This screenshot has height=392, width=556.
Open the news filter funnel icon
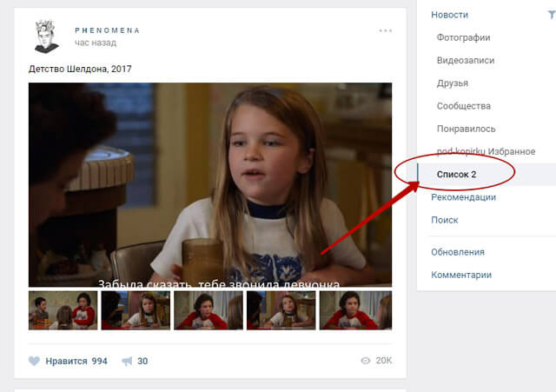[x=552, y=15]
